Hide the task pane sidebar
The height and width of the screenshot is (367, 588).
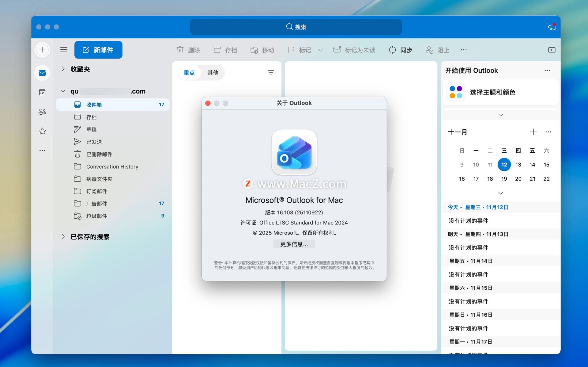(552, 50)
